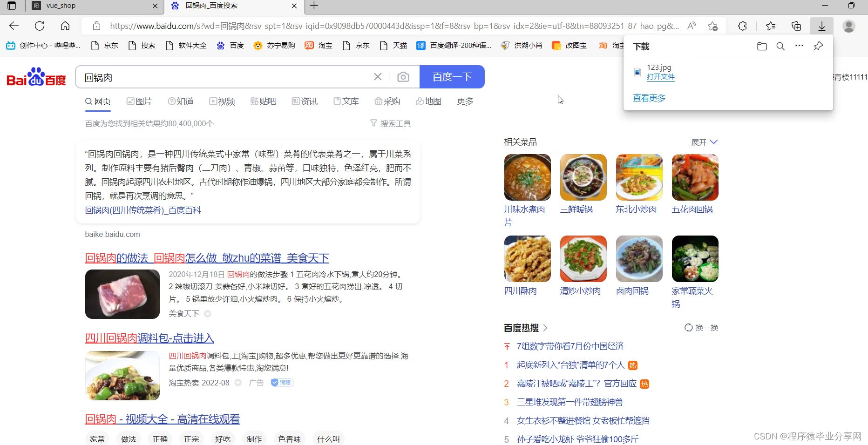Open browser extensions menu
This screenshot has width=868, height=445.
click(743, 26)
